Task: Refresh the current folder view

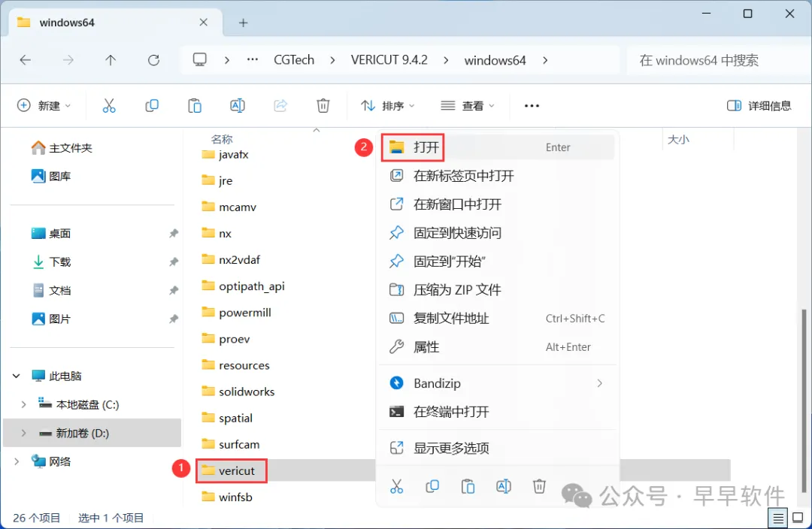Action: coord(153,60)
